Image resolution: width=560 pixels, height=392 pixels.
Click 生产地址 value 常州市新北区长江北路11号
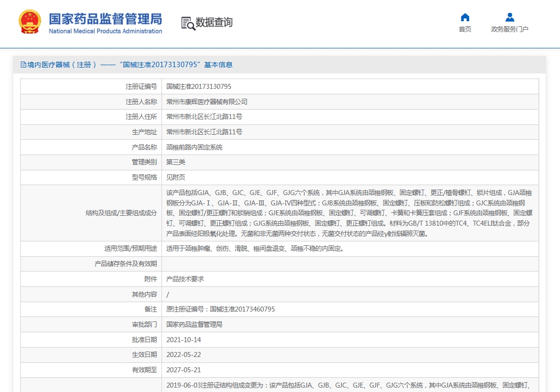(x=204, y=132)
